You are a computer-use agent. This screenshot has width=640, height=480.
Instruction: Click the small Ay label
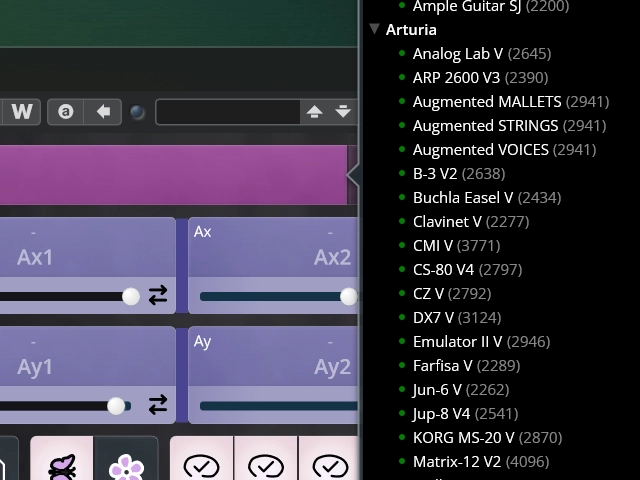202,342
